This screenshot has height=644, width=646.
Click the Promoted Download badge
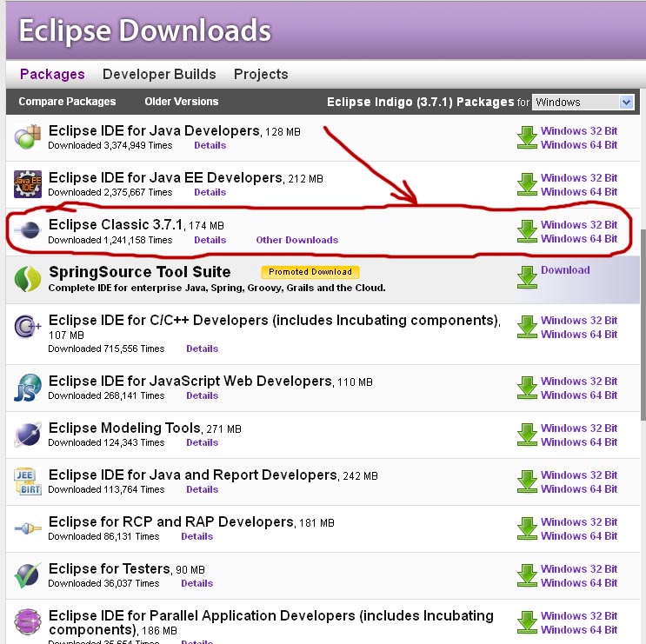point(310,272)
